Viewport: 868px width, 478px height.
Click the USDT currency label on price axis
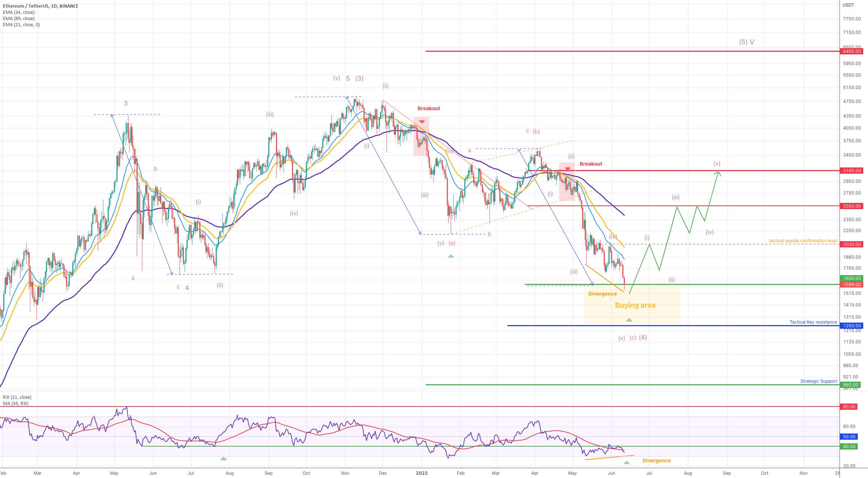coord(848,5)
